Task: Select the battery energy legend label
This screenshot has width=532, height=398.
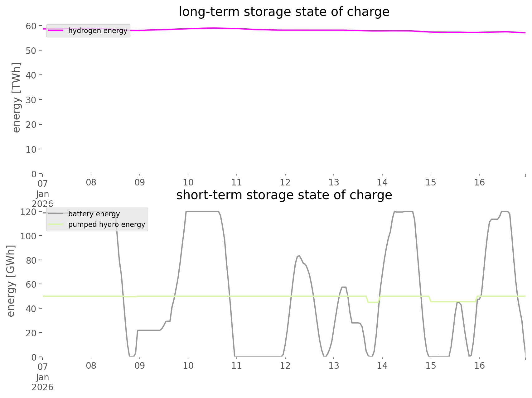Action: pos(94,214)
